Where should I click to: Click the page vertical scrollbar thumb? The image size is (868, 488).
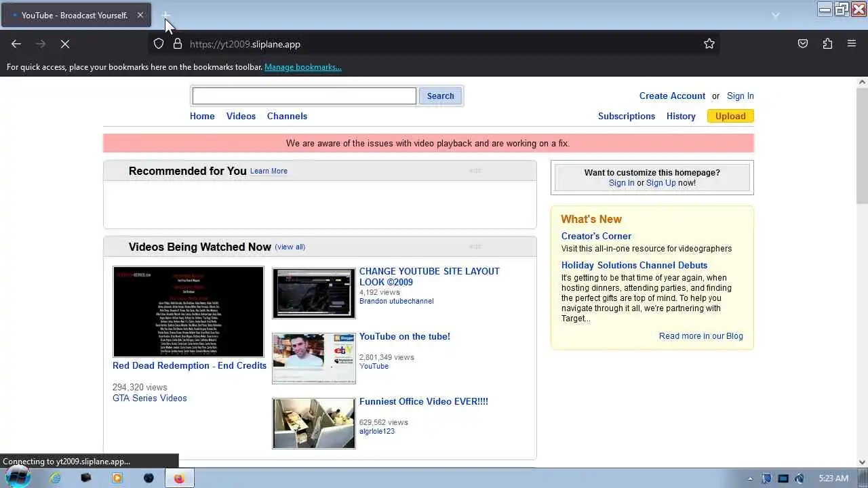coord(862,145)
